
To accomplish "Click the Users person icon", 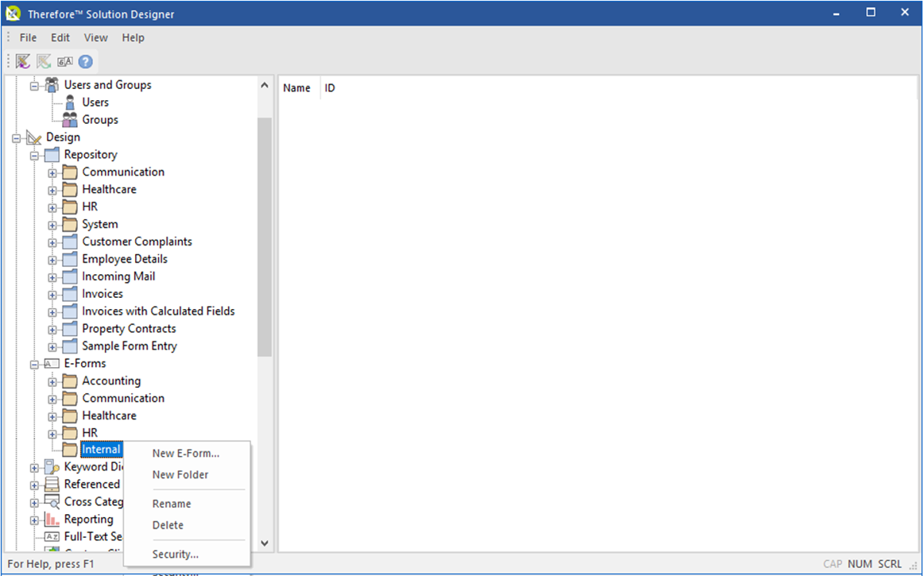I will click(x=69, y=102).
